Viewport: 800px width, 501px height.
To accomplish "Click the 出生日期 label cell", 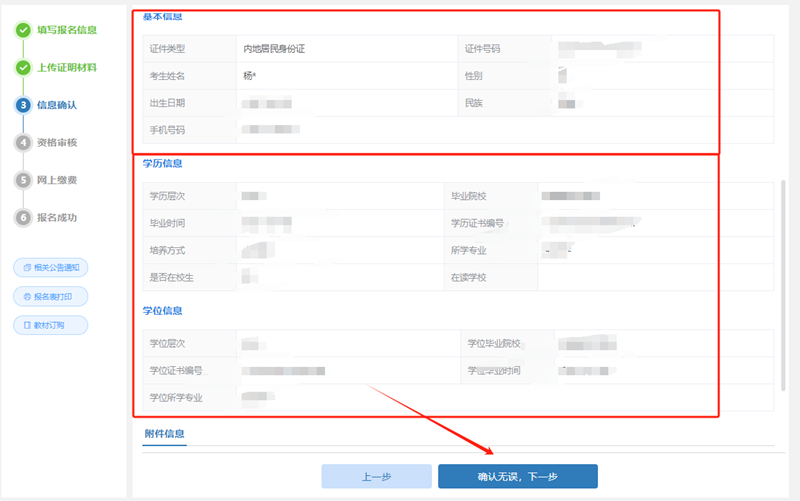I will pyautogui.click(x=189, y=103).
